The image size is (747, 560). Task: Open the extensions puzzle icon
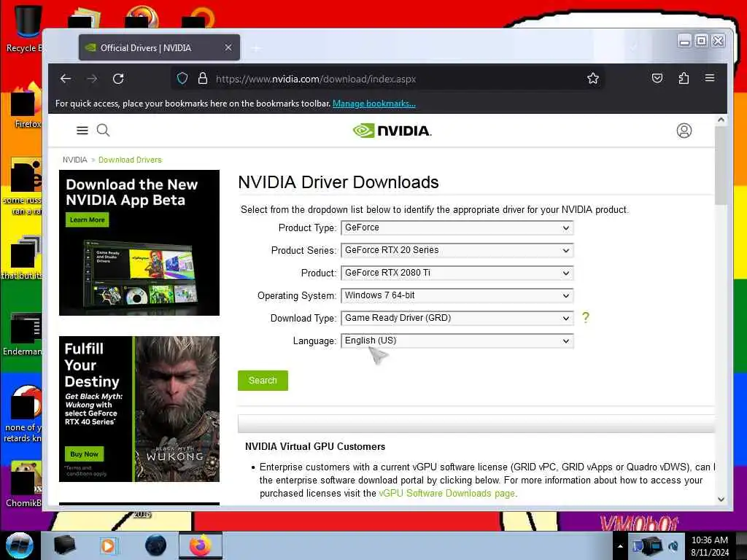[x=684, y=78]
